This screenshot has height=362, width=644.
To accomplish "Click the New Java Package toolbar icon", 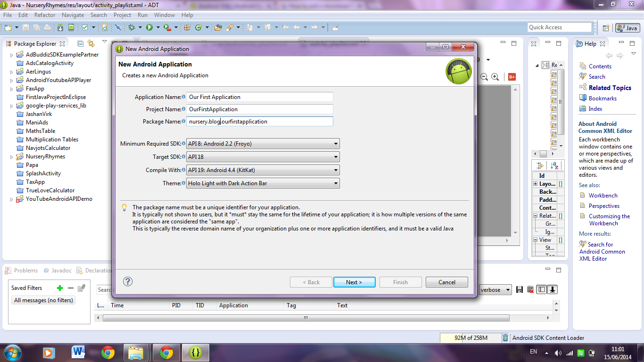I will coord(187,27).
